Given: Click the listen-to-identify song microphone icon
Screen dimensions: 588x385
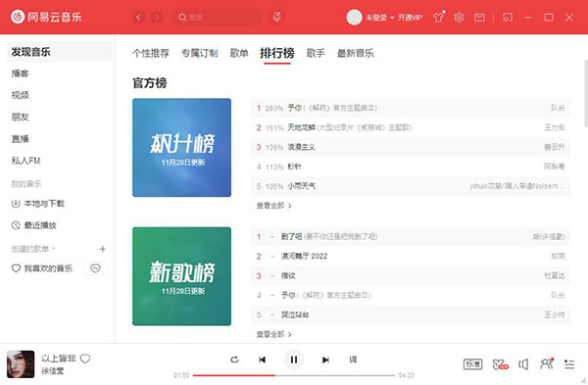Looking at the screenshot, I should tap(277, 17).
